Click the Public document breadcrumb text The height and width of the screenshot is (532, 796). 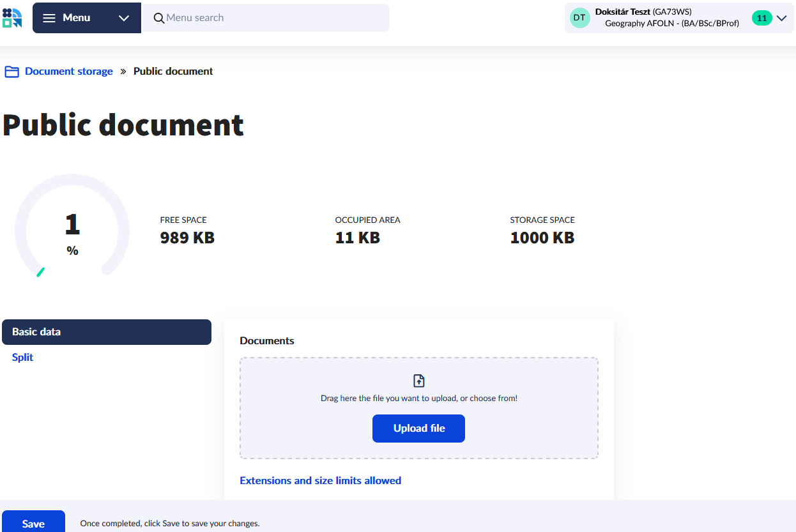[173, 72]
